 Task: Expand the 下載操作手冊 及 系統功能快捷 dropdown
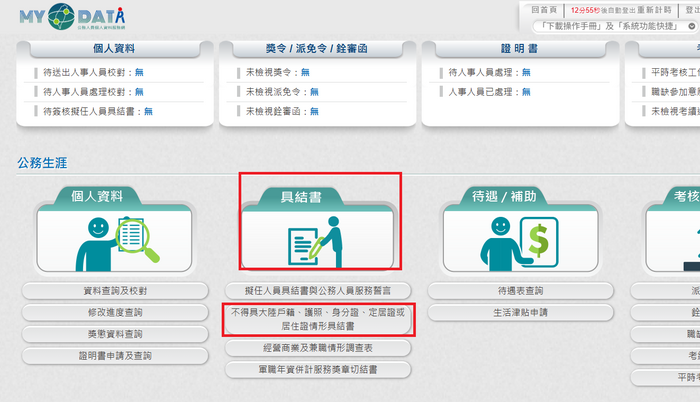[x=615, y=26]
